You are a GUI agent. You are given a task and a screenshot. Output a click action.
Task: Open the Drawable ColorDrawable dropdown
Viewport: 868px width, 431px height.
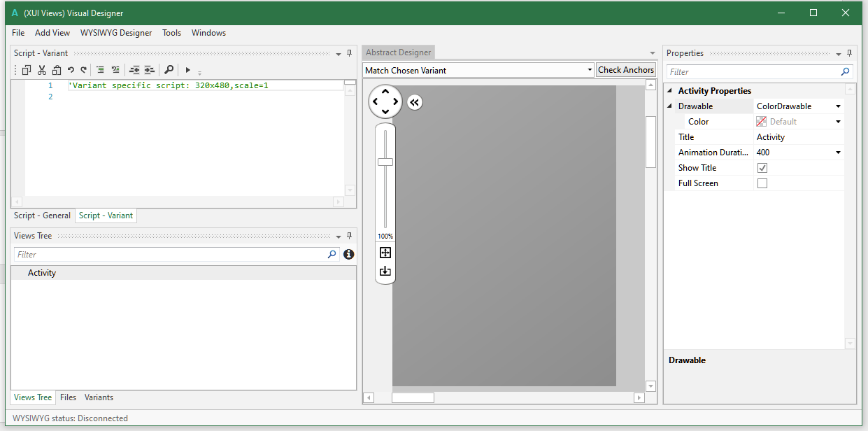click(838, 106)
